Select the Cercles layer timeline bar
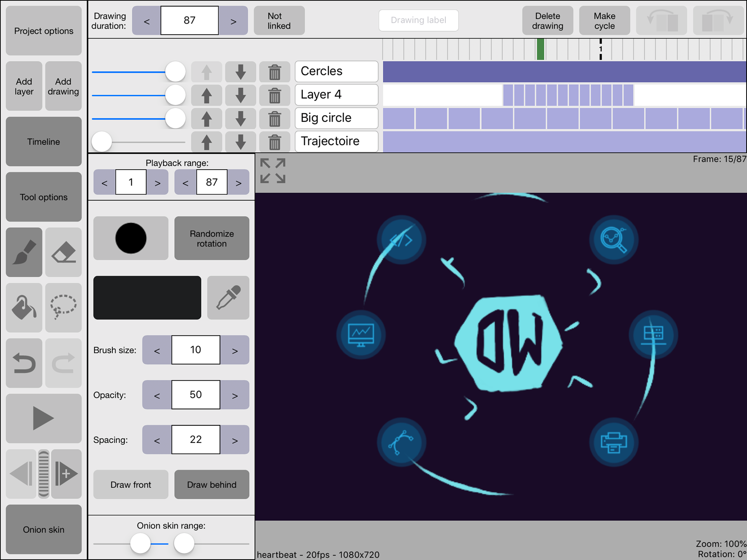 coord(565,72)
